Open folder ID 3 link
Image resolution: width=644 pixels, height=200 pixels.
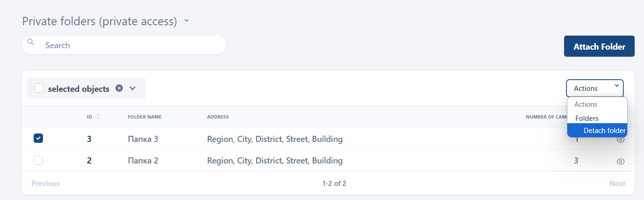tap(89, 139)
